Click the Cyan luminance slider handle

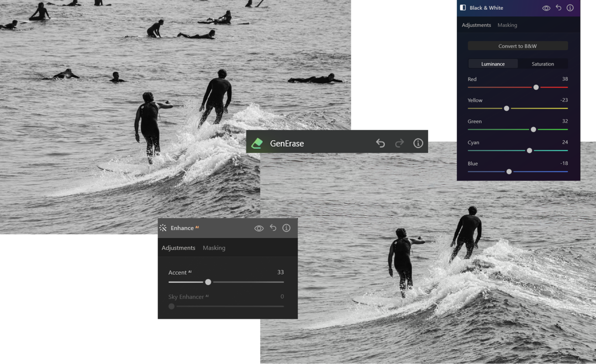click(529, 150)
